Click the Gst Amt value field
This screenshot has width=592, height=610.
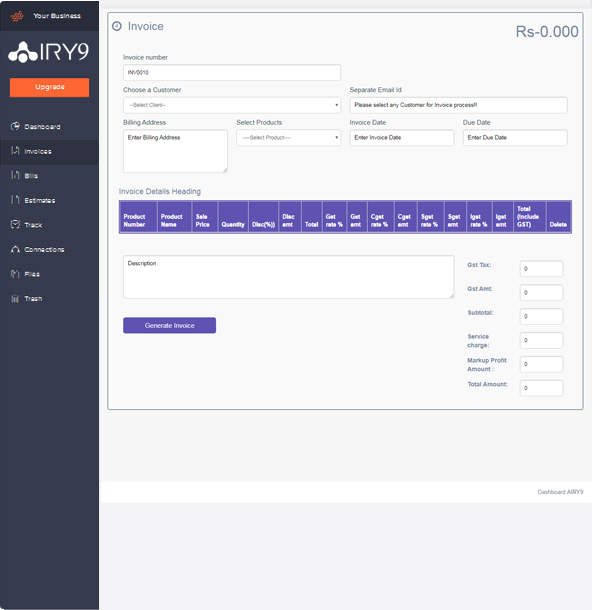click(541, 293)
